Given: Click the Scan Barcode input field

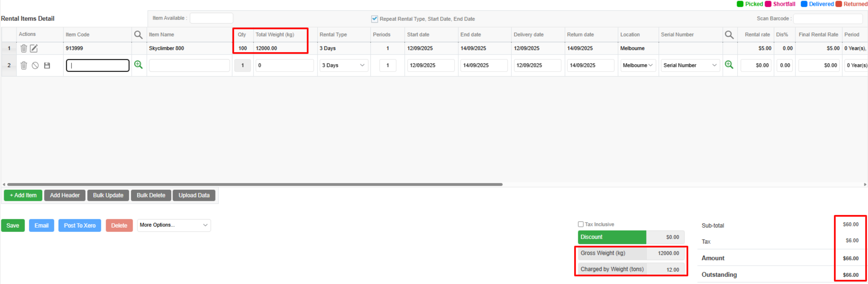Looking at the screenshot, I should [x=828, y=18].
